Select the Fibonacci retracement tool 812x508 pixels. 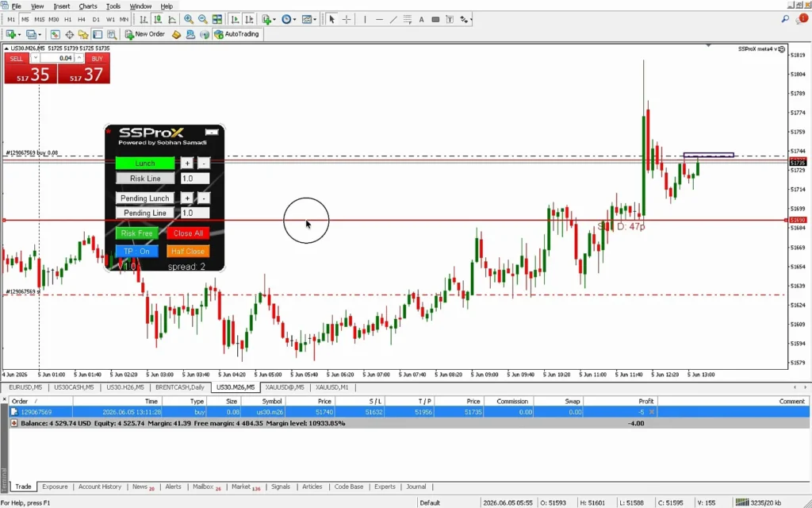[x=407, y=20]
